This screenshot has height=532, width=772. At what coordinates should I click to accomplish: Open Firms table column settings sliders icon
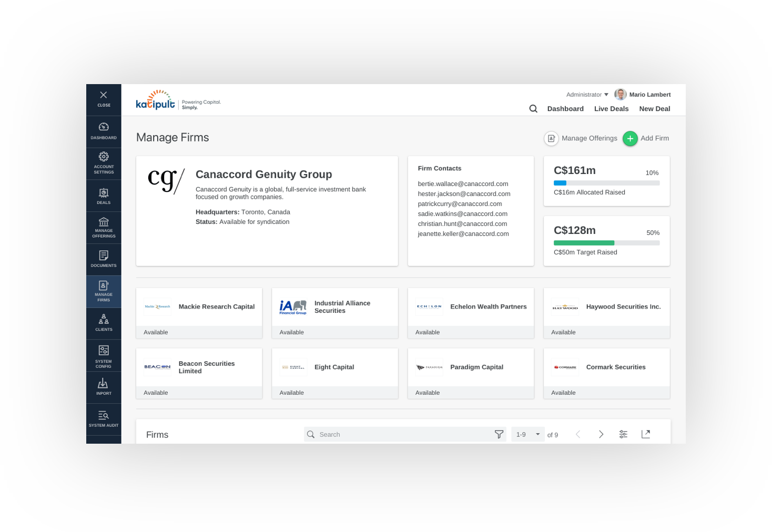pos(623,434)
